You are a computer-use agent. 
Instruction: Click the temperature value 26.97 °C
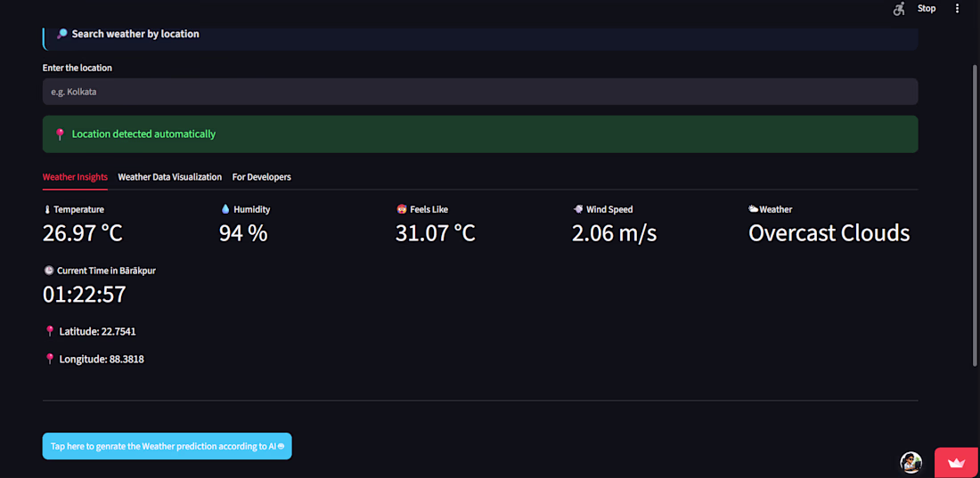pos(83,234)
